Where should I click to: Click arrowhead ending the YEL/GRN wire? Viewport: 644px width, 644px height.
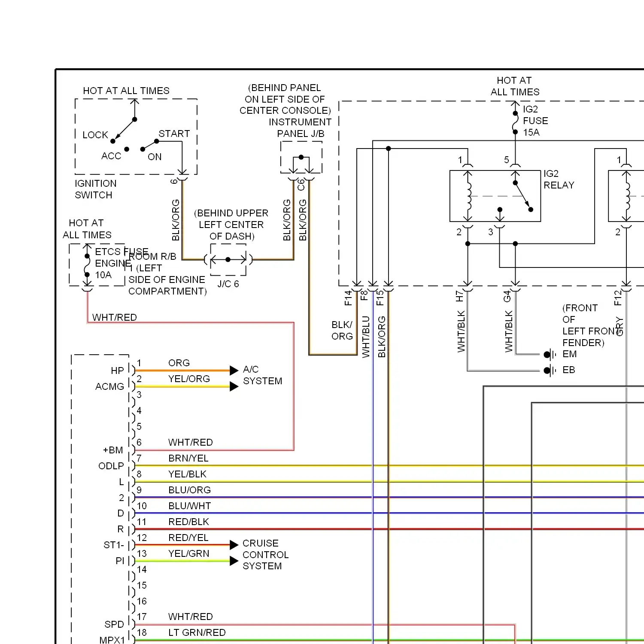(x=234, y=561)
